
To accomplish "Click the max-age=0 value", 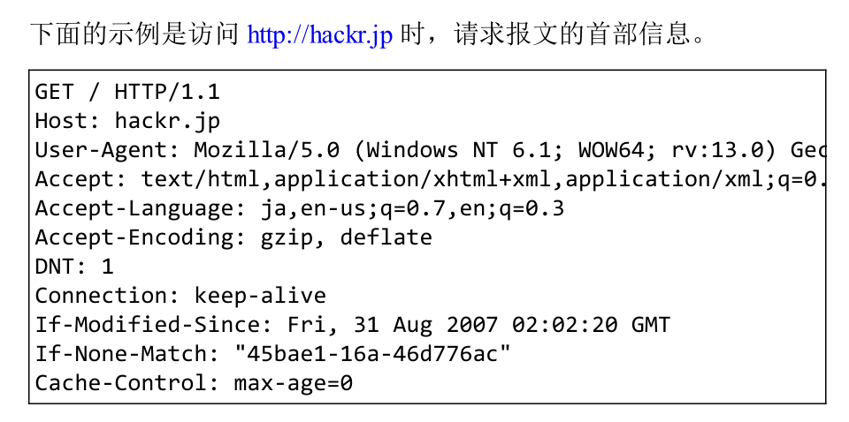I will (x=293, y=384).
